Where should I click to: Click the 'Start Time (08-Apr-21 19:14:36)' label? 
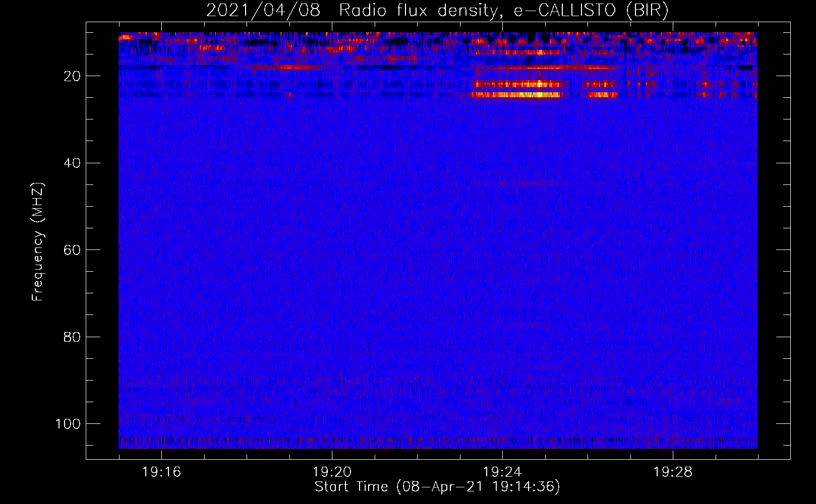(x=437, y=487)
